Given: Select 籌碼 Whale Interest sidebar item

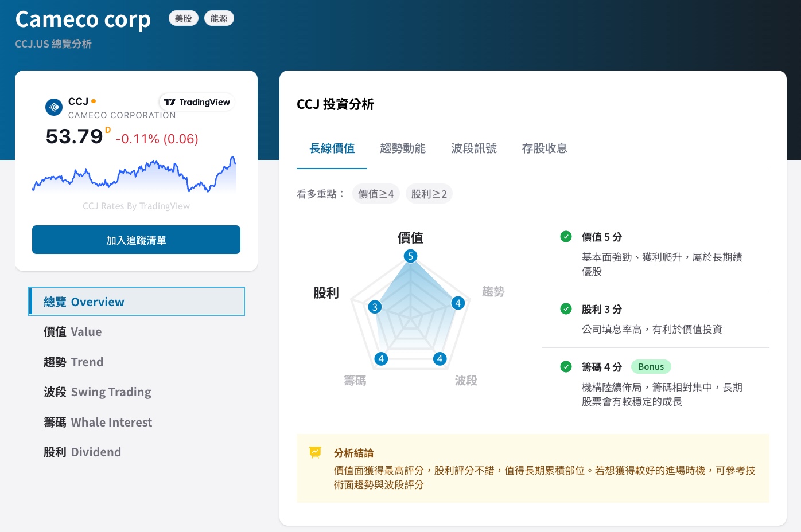Looking at the screenshot, I should pyautogui.click(x=98, y=423).
